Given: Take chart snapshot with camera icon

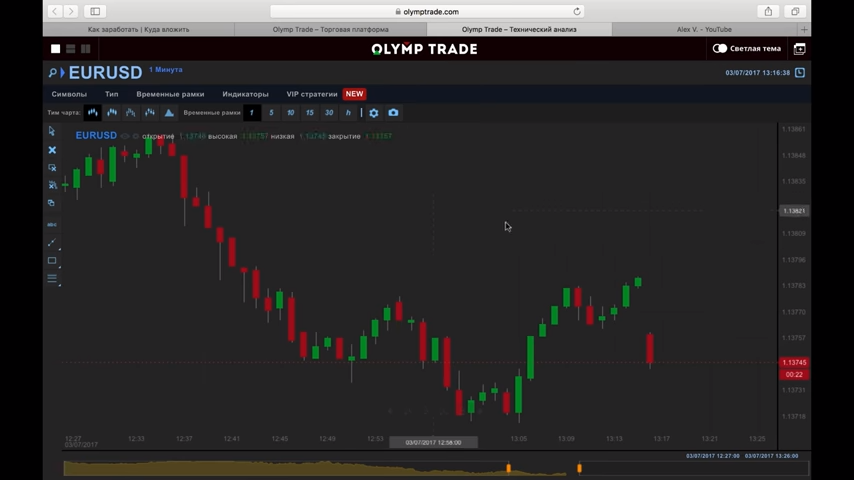Looking at the screenshot, I should tap(393, 113).
